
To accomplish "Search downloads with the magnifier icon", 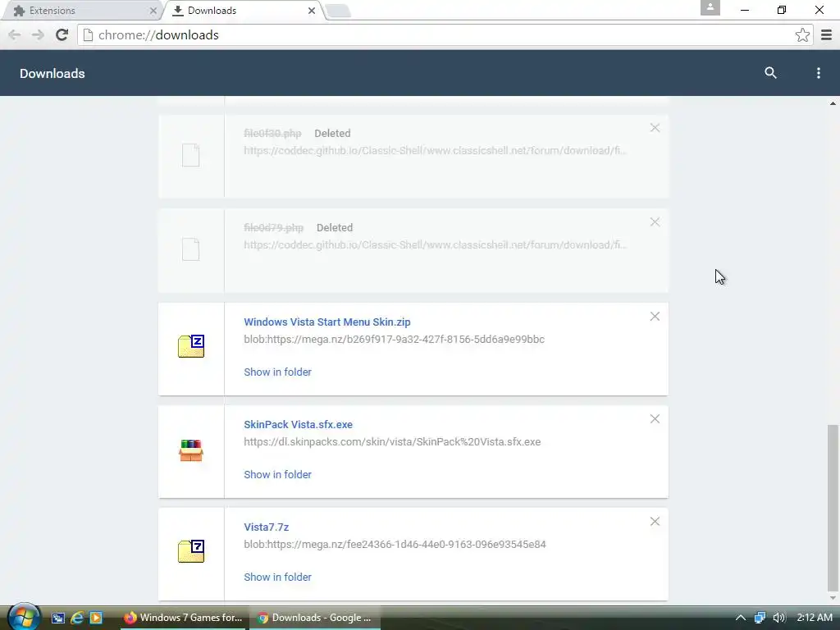I will point(770,73).
